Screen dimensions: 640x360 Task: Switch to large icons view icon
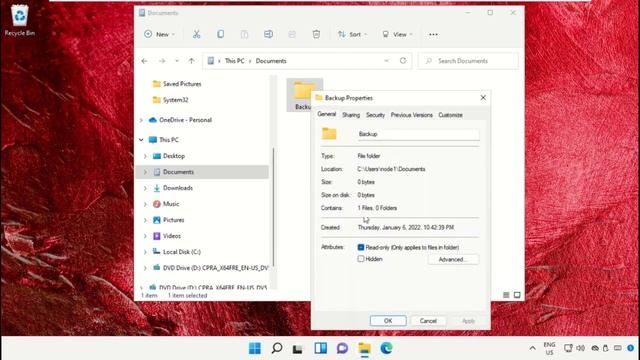tap(517, 295)
